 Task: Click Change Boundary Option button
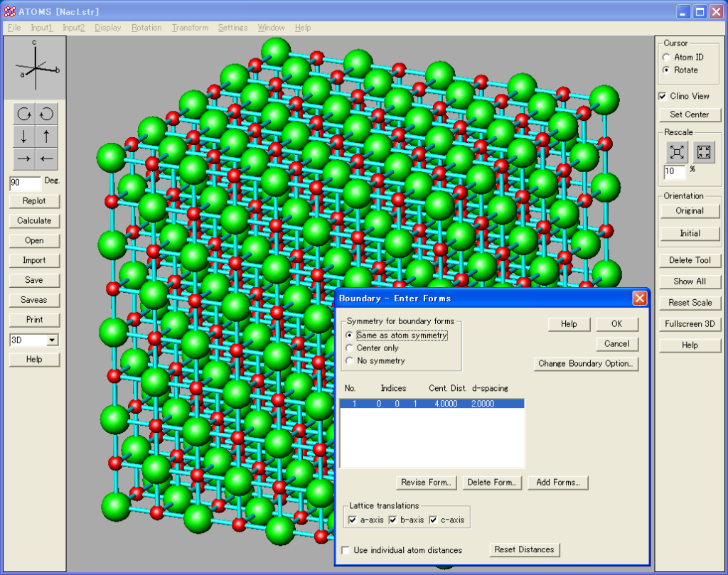click(x=586, y=364)
